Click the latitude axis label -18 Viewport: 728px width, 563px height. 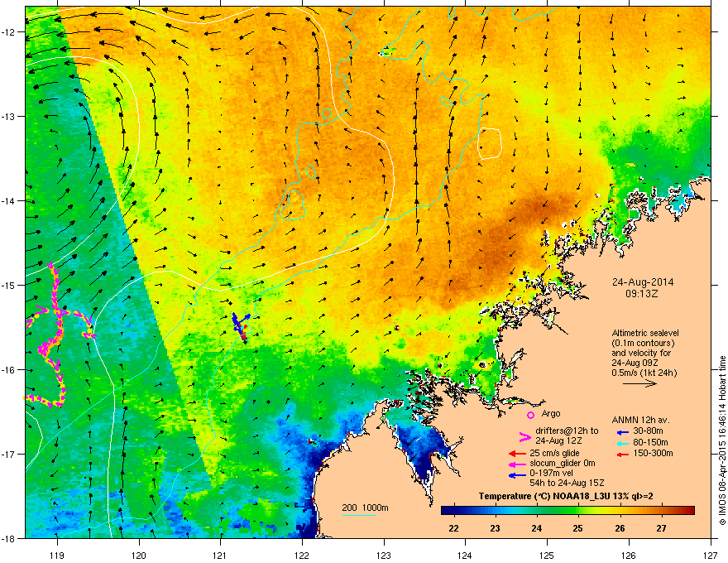click(8, 538)
